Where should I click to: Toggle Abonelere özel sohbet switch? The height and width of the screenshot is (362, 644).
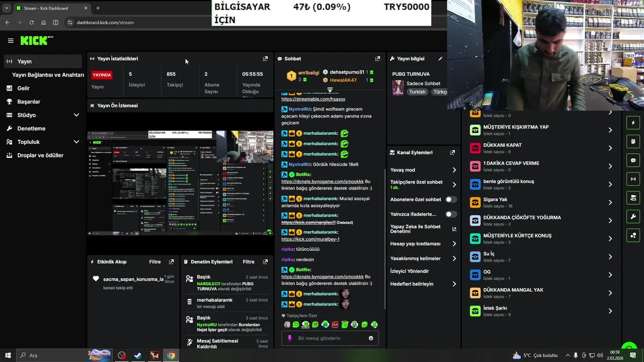(451, 200)
